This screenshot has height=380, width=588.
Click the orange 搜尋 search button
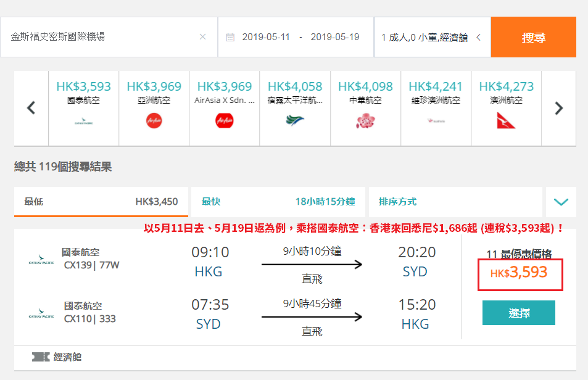coord(533,37)
